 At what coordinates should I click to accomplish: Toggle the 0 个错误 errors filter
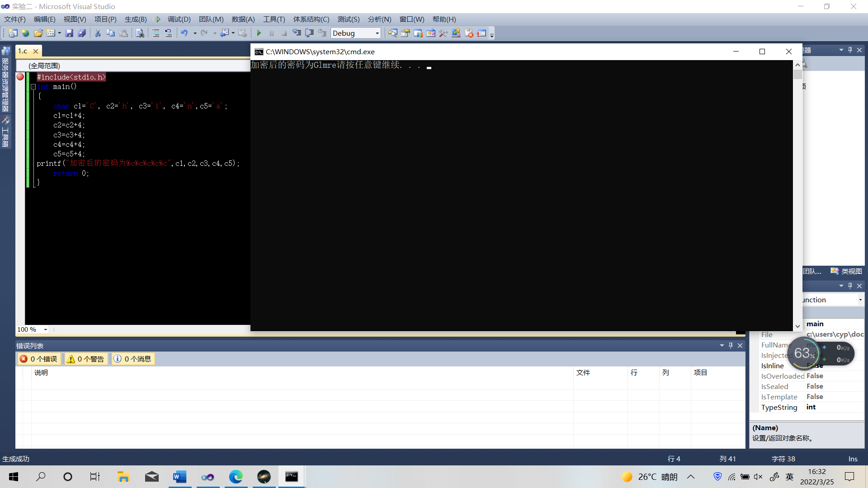[x=39, y=359]
